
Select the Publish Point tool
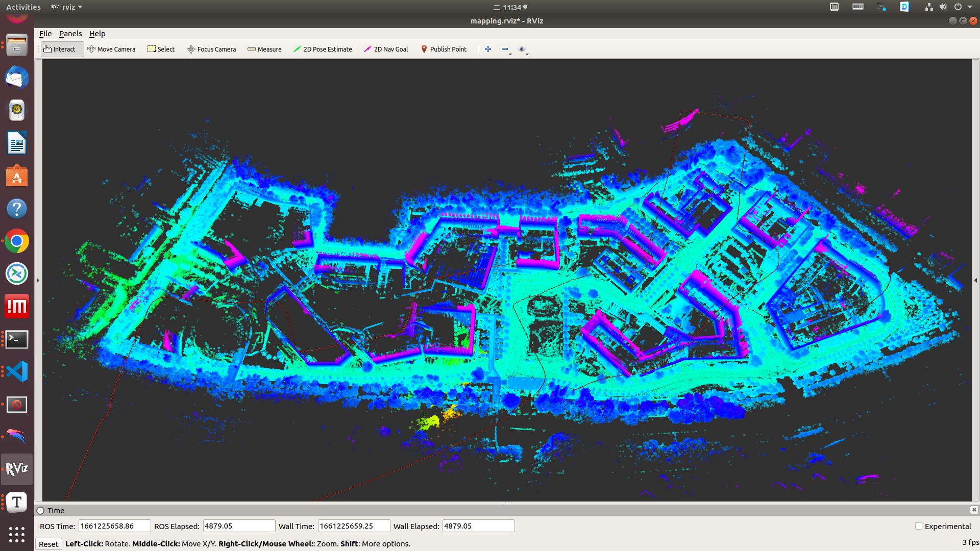(444, 49)
